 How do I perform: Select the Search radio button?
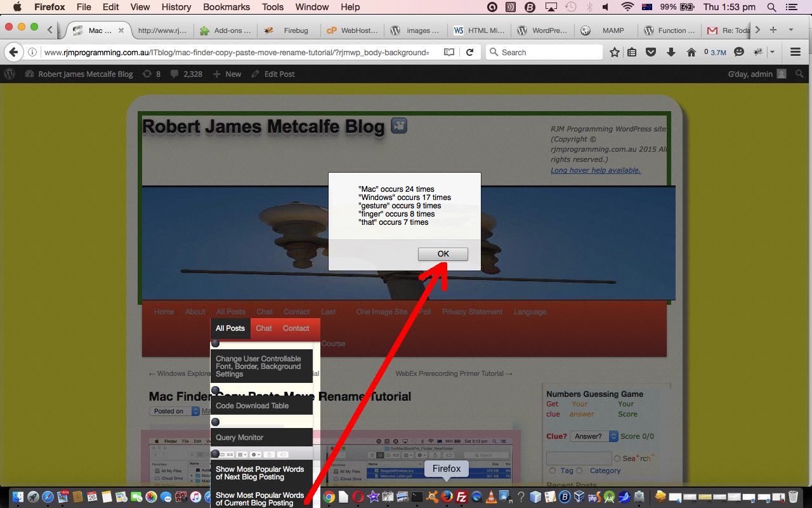coord(617,458)
